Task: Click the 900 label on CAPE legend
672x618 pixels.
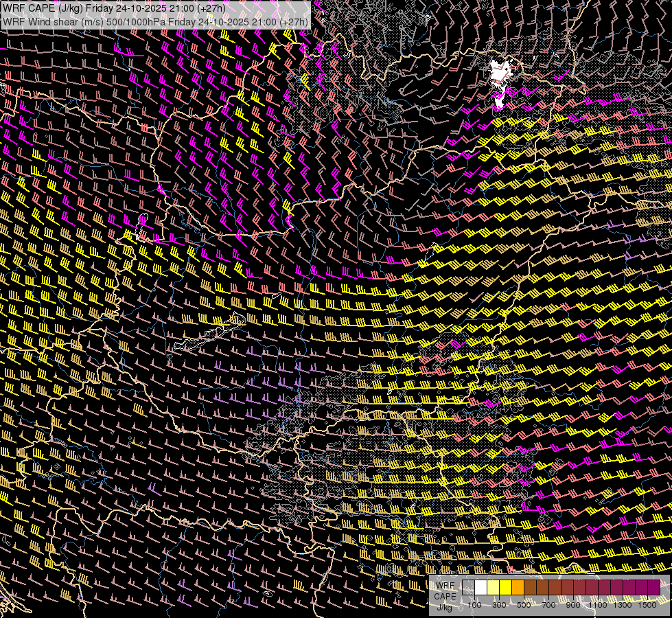Action: click(x=573, y=605)
